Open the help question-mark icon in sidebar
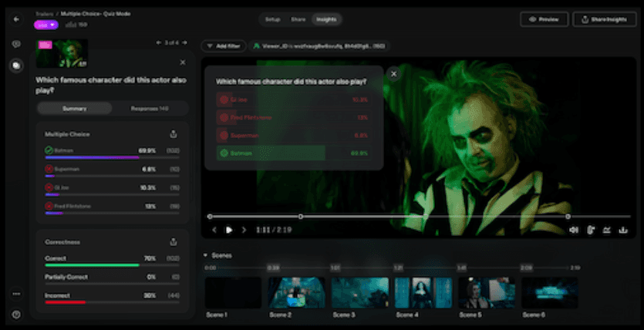Screen dimensions: 644x330 coord(16,315)
